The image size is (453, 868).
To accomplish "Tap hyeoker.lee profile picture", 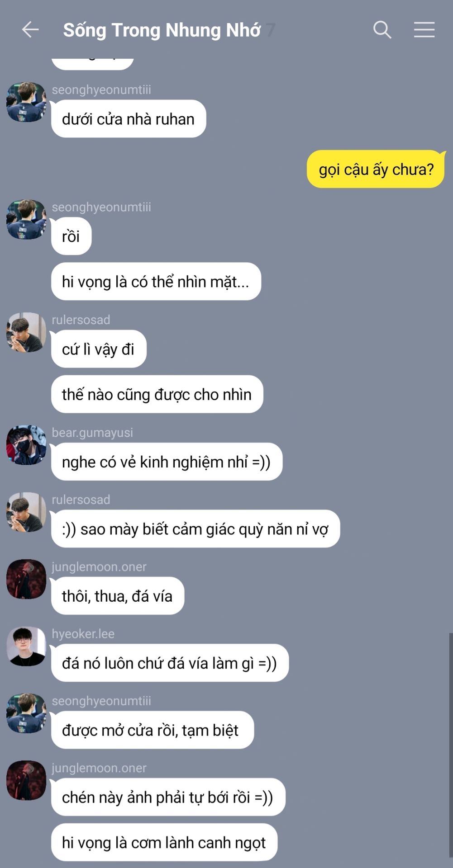I will [26, 646].
